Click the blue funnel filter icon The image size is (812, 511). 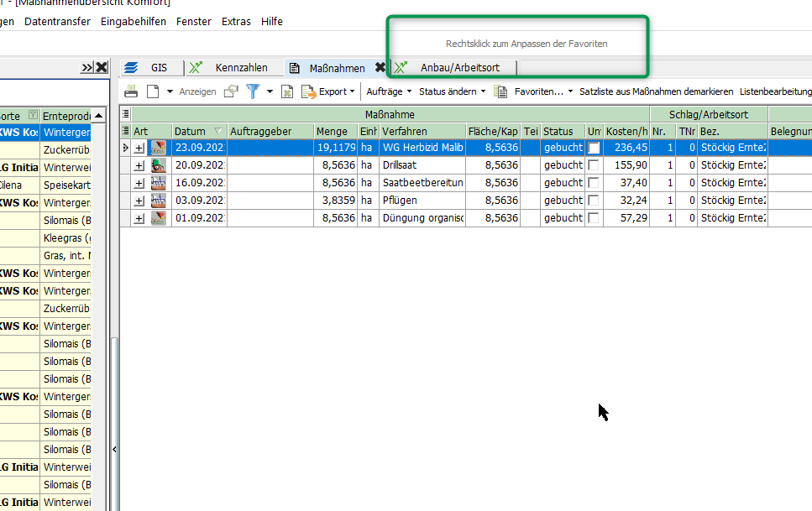pos(252,91)
